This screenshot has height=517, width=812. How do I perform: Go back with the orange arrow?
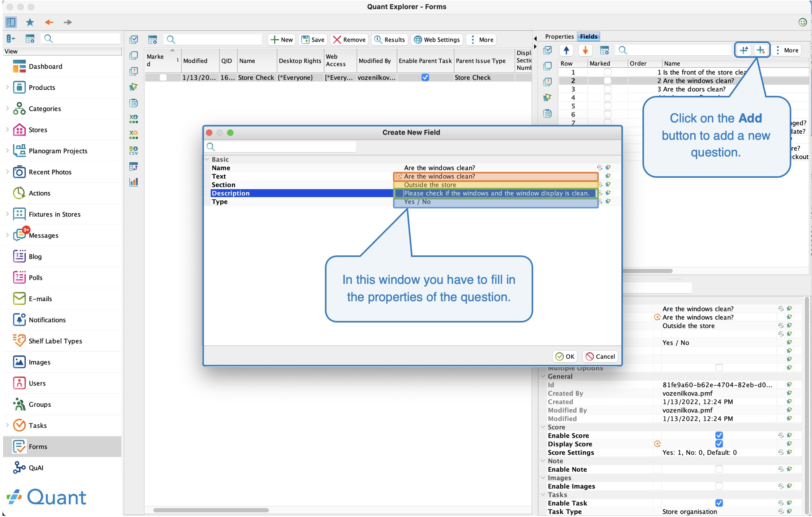point(49,22)
